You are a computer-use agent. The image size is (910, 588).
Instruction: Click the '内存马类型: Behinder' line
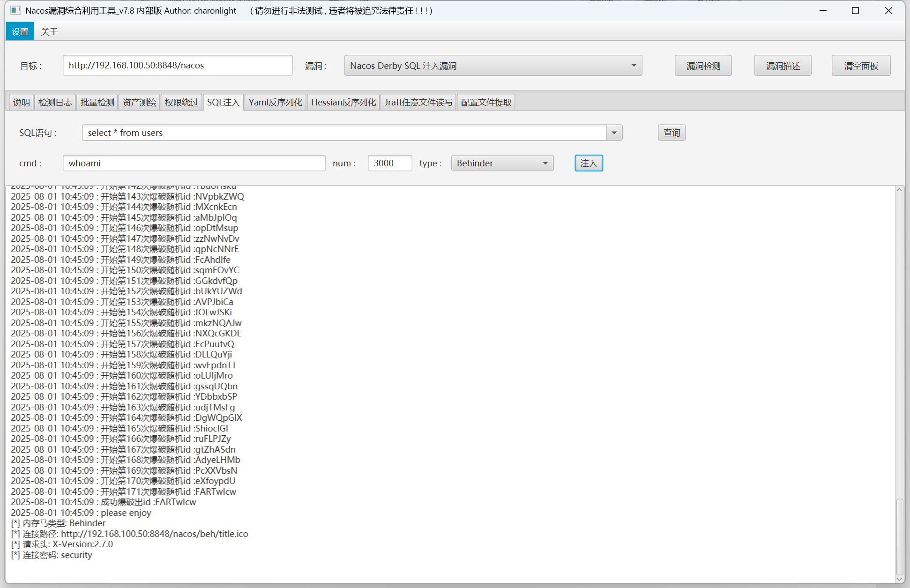click(x=58, y=523)
